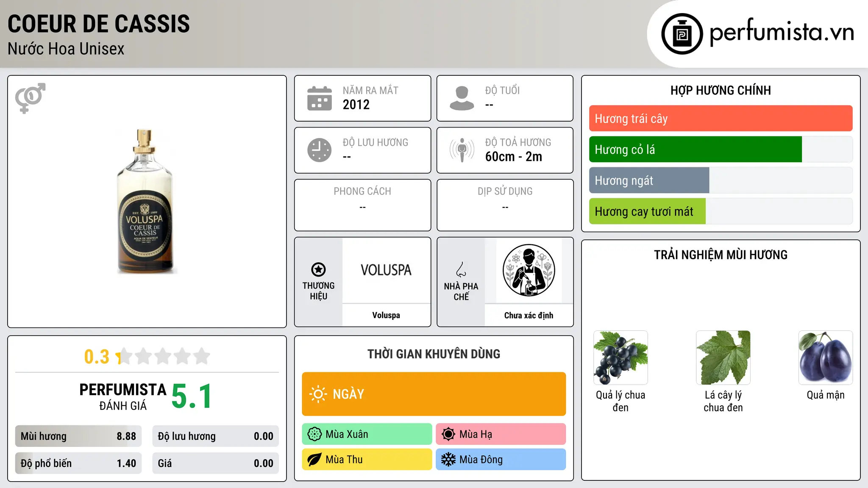Click the Dịp sử dụng card
This screenshot has height=488, width=868.
(x=505, y=205)
